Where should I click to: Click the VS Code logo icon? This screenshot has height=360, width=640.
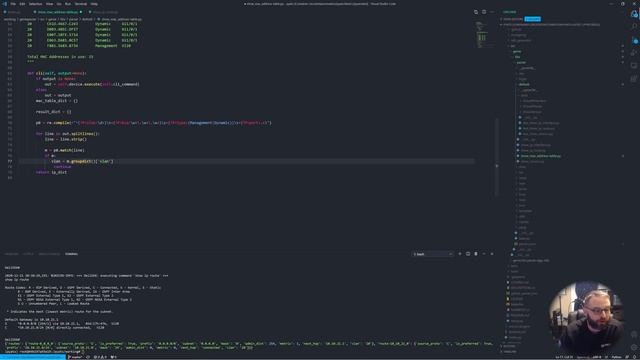coord(4,4)
